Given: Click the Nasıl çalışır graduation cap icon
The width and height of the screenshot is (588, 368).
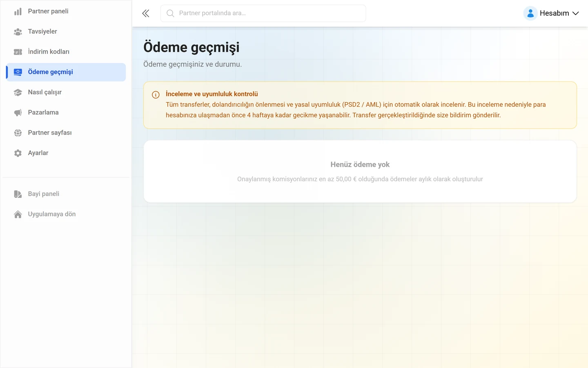Looking at the screenshot, I should click(x=18, y=92).
